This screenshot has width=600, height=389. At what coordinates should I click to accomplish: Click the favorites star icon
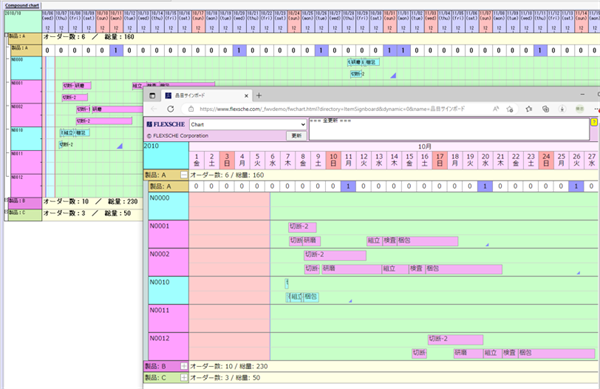[x=529, y=109]
